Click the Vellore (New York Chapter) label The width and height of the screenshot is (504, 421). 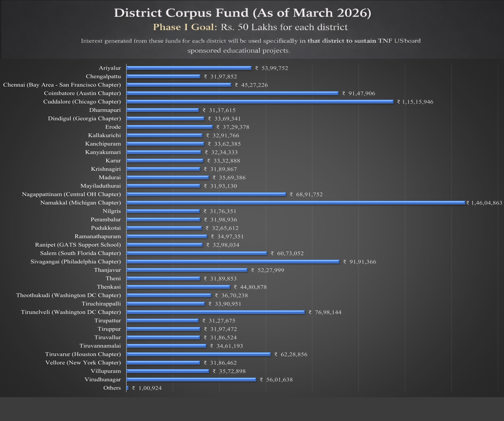click(83, 363)
